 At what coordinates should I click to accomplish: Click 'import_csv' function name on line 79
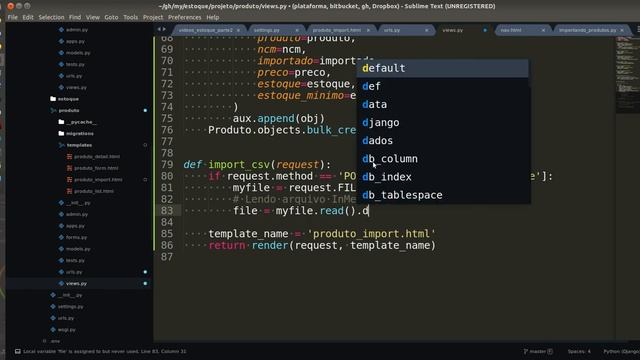[x=239, y=164]
